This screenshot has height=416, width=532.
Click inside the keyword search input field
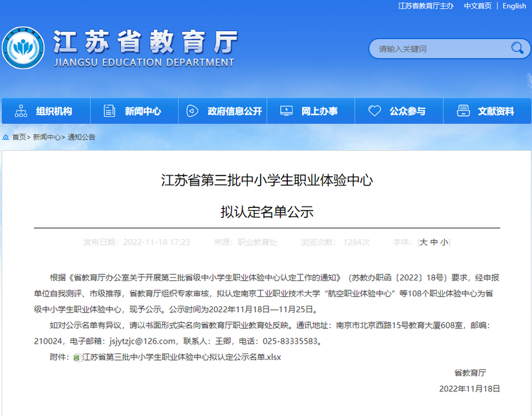tap(432, 49)
